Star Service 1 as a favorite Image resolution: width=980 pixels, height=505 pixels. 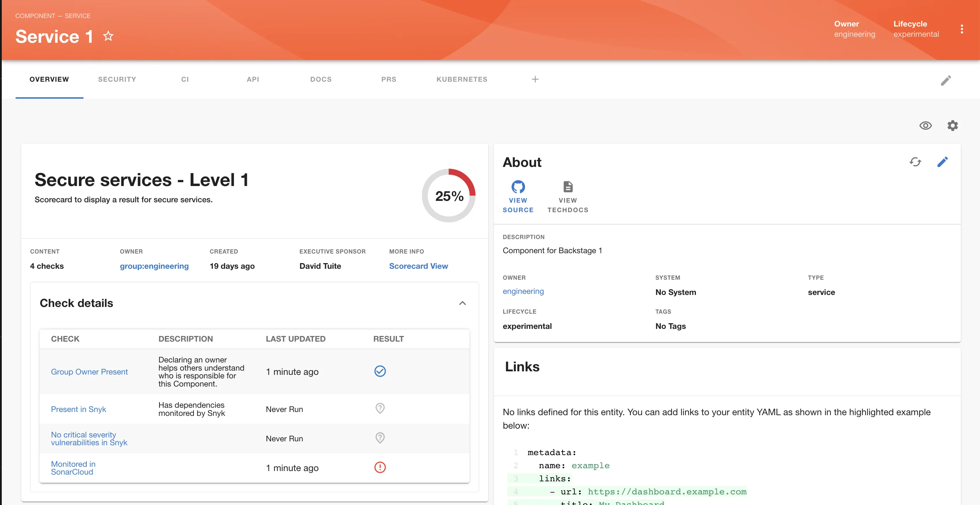[108, 36]
